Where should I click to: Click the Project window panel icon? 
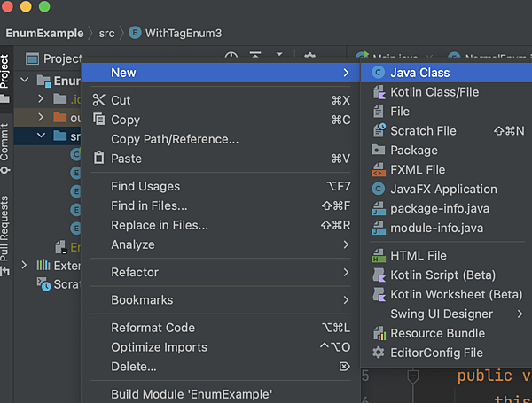click(x=32, y=58)
